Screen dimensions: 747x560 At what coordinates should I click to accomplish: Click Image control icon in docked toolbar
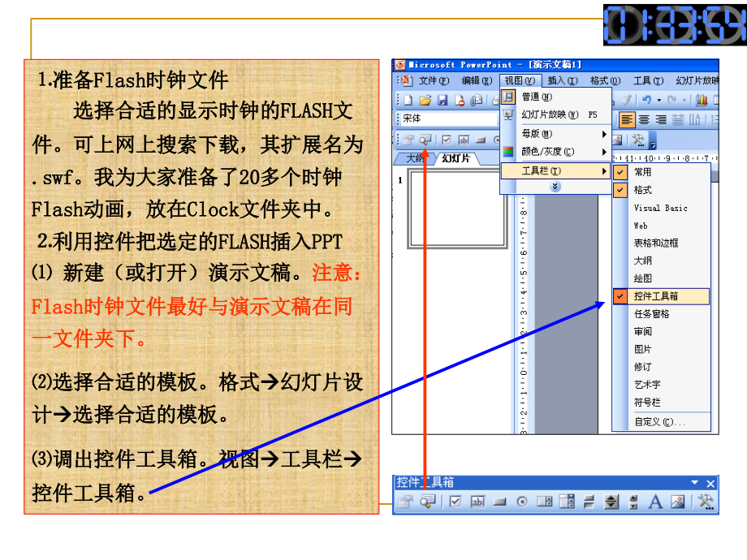tap(617, 140)
